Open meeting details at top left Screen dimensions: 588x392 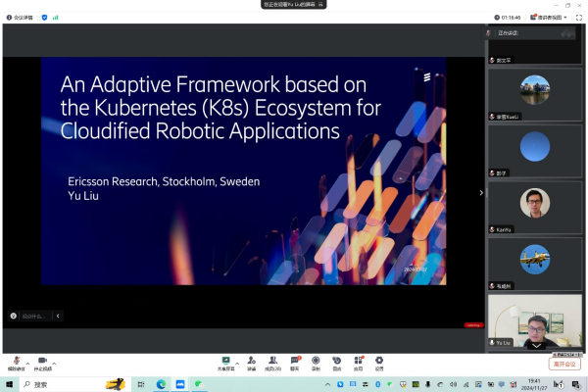click(x=18, y=17)
